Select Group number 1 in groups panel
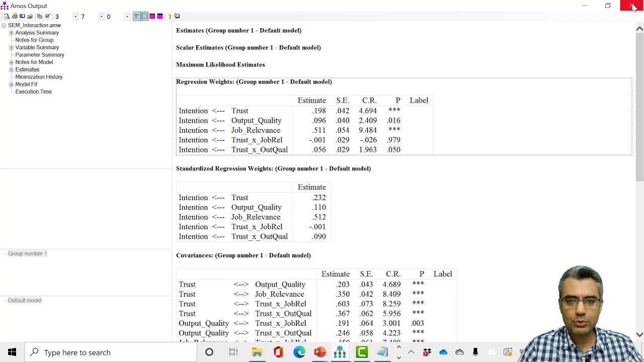 tap(27, 253)
